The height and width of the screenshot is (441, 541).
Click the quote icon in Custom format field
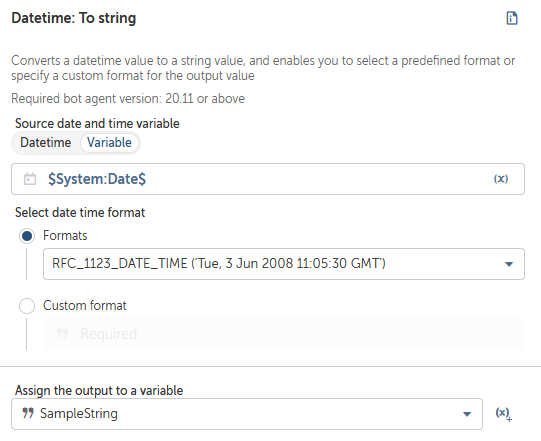(x=62, y=334)
